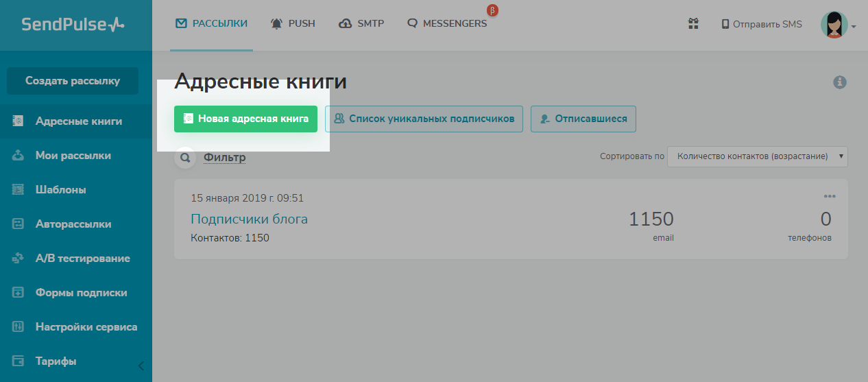
Task: Click Новая адресная книга button
Action: [x=245, y=119]
